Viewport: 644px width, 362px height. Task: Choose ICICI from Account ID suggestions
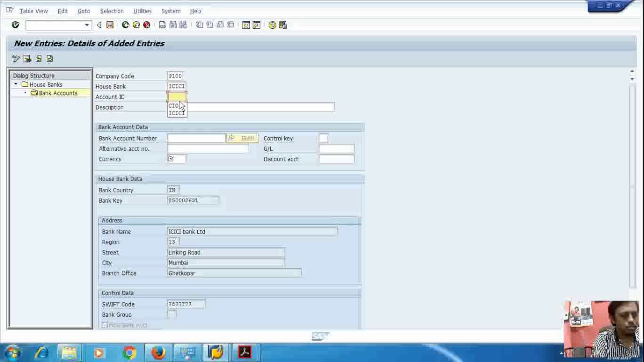(x=177, y=113)
